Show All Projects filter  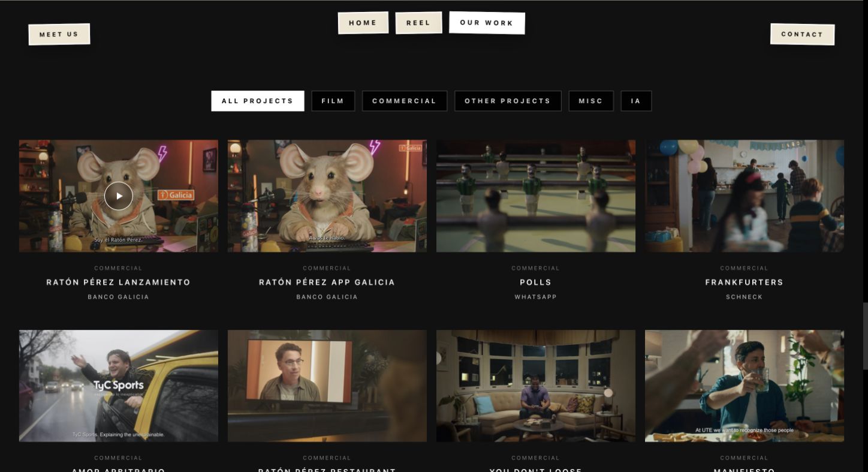(258, 101)
